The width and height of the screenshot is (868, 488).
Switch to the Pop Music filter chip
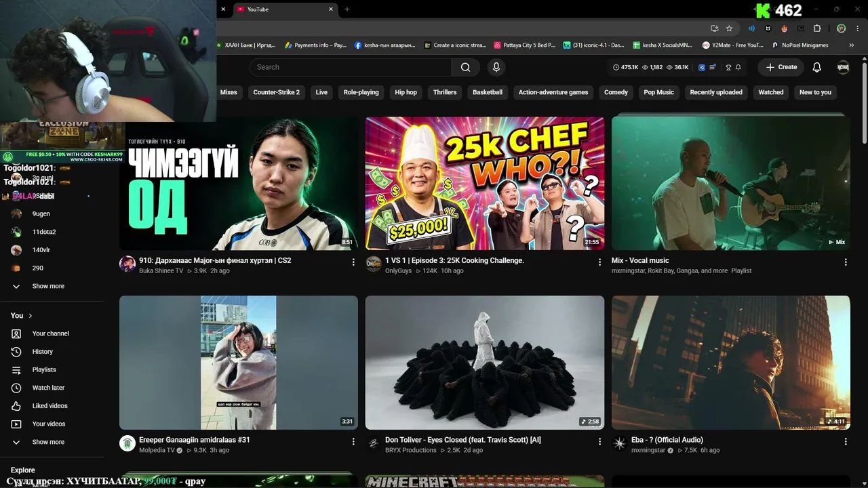[658, 92]
